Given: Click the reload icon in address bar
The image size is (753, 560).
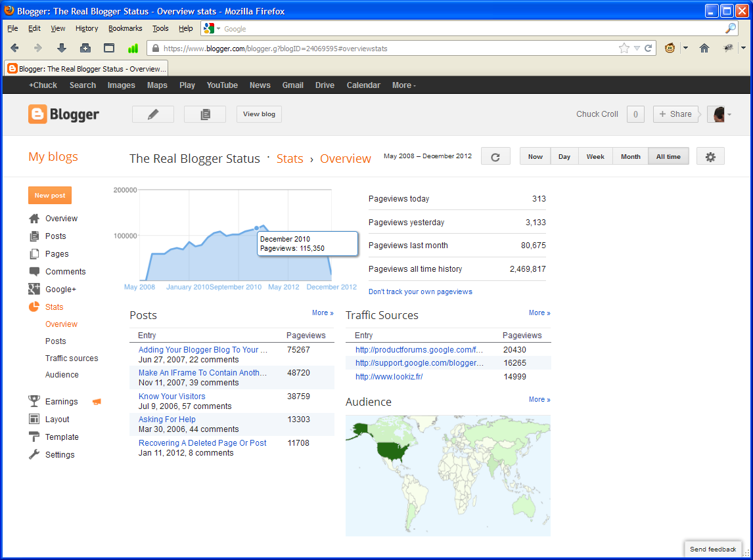Looking at the screenshot, I should (x=648, y=48).
